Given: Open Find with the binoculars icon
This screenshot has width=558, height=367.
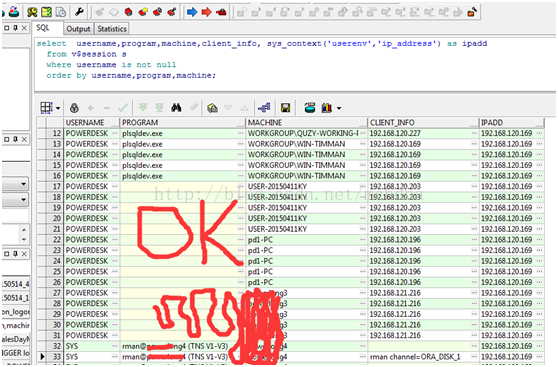Looking at the screenshot, I should pyautogui.click(x=176, y=107).
